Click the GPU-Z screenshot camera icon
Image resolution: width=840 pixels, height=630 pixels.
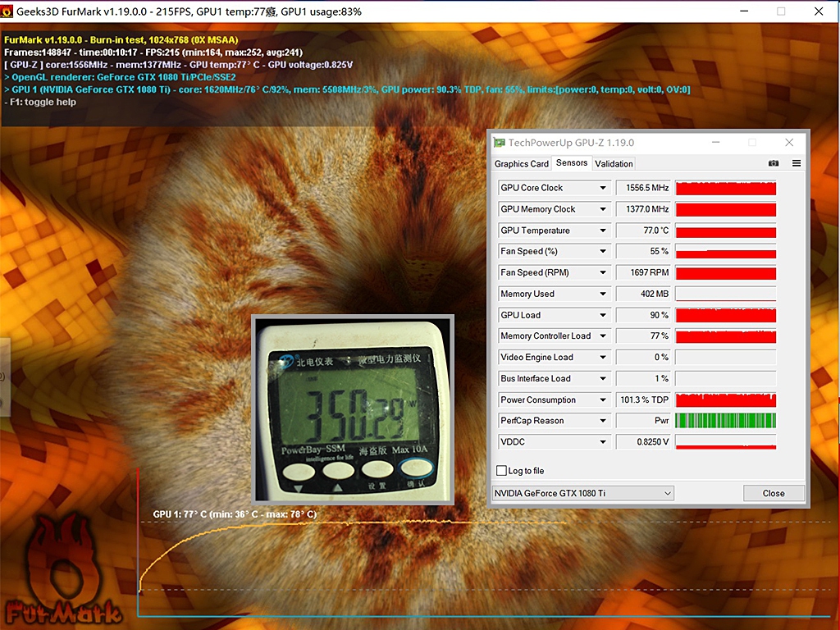(773, 163)
